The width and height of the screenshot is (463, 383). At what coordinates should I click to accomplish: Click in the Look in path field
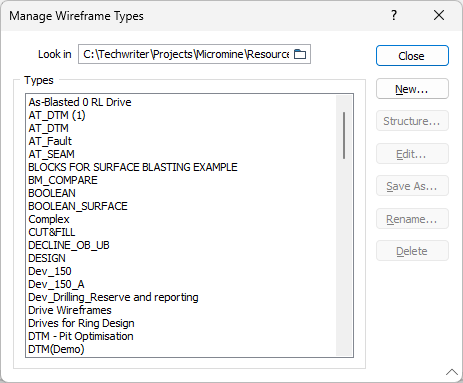(186, 54)
